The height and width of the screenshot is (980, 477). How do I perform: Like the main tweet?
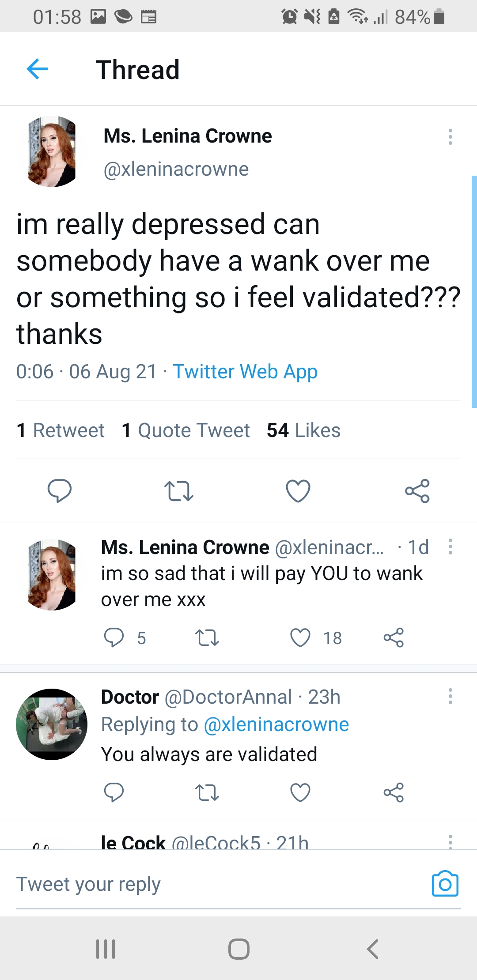pos(298,490)
